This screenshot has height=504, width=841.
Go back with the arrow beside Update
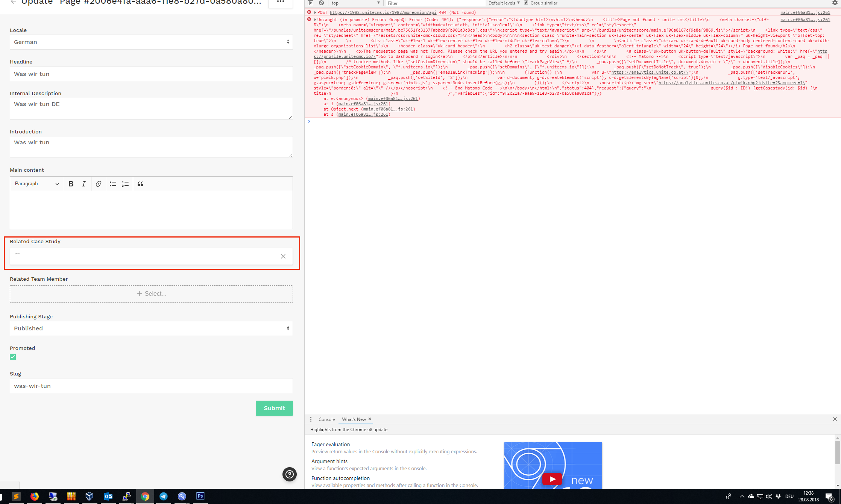click(x=14, y=2)
